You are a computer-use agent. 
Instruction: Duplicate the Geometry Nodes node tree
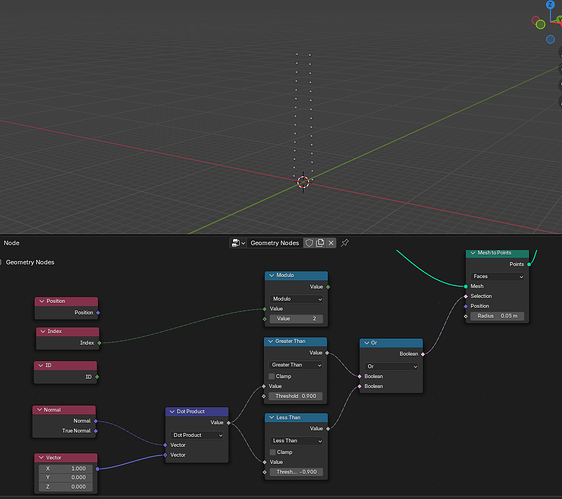pyautogui.click(x=320, y=243)
